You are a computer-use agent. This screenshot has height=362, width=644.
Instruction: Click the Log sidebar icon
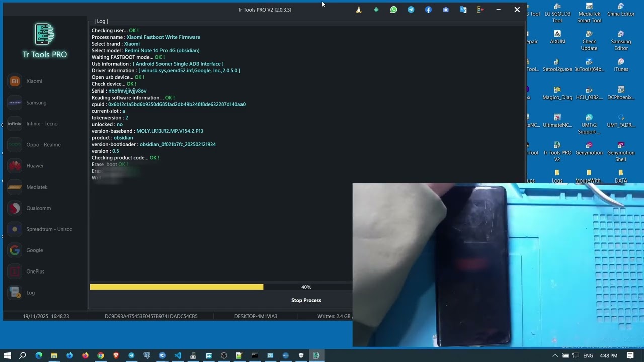pos(15,293)
